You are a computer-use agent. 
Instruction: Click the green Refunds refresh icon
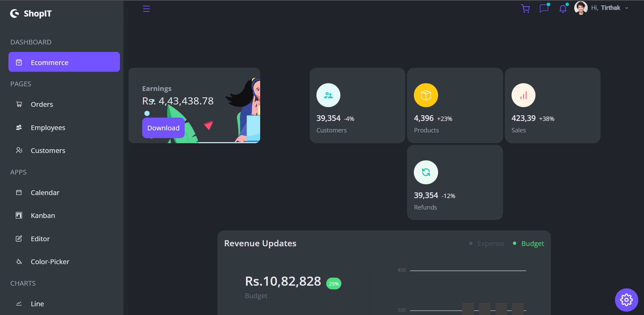(426, 172)
